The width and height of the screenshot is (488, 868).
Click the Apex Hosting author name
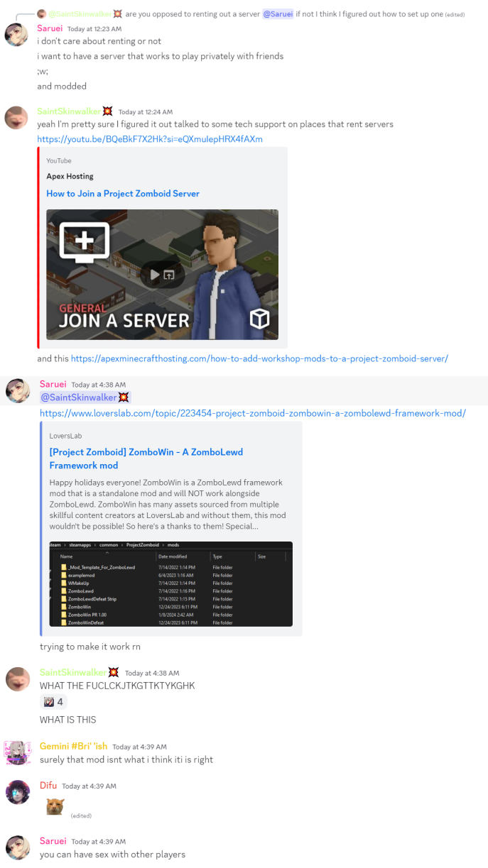click(x=70, y=176)
